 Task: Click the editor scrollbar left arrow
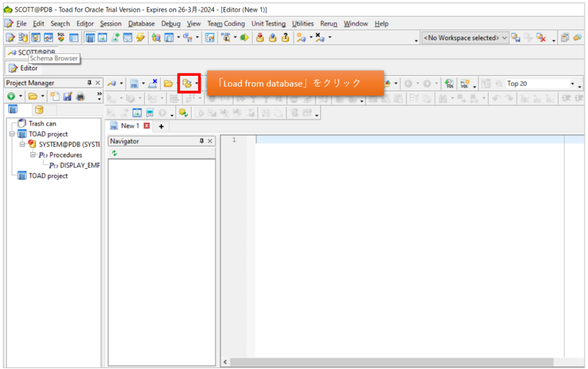point(225,362)
